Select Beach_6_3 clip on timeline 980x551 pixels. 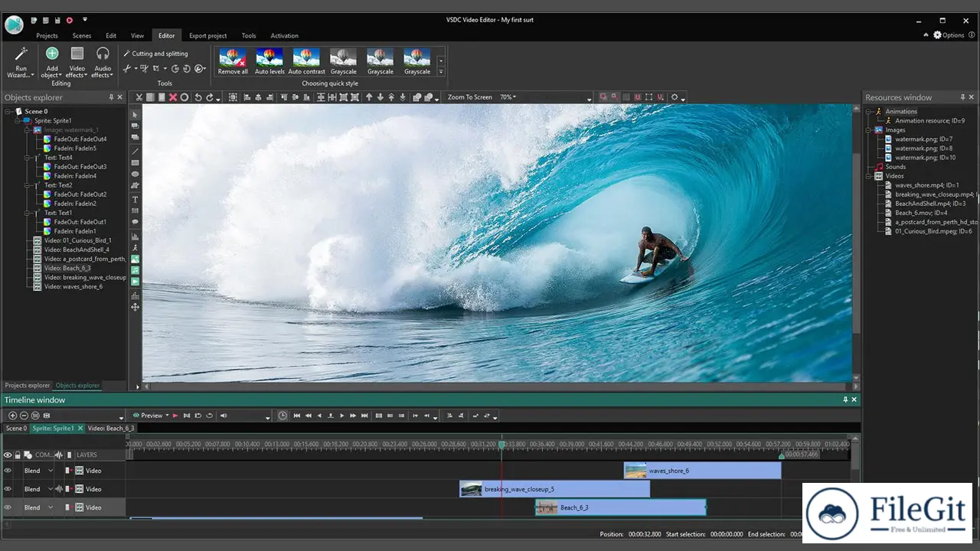[x=620, y=507]
